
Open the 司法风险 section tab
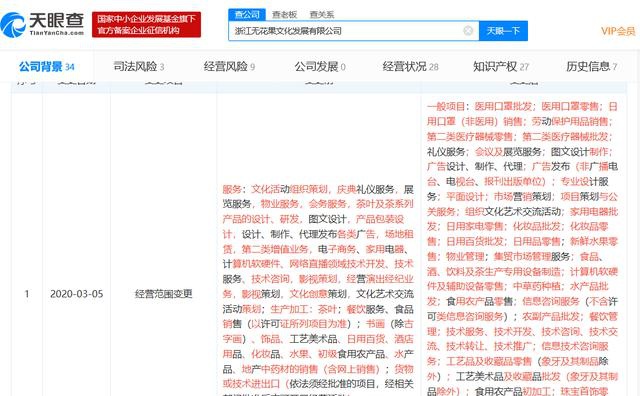click(x=139, y=67)
